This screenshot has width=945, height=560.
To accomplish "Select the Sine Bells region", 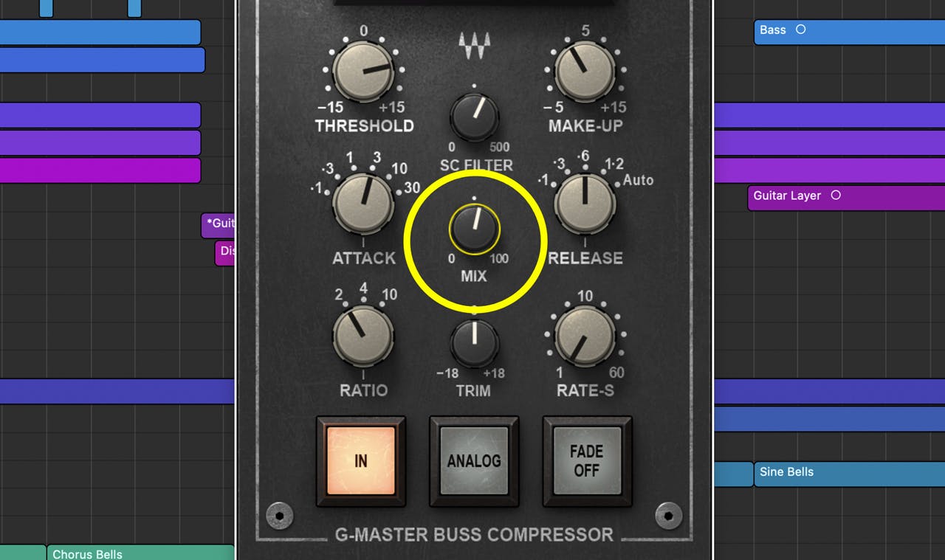I will (x=849, y=473).
